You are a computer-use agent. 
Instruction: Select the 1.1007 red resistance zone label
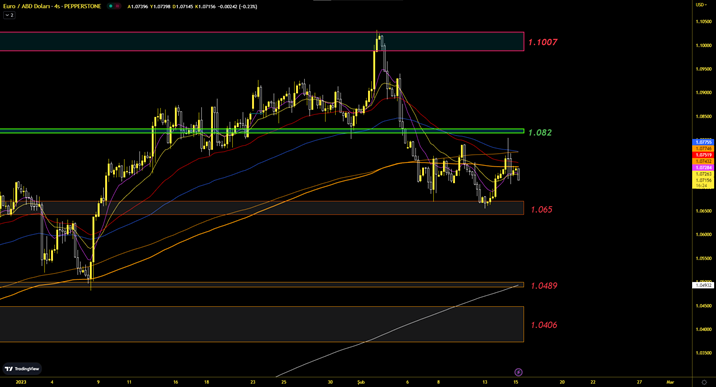[542, 42]
